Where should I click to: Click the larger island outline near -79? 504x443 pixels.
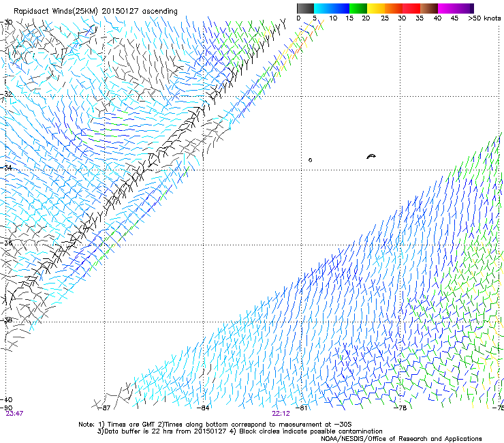pyautogui.click(x=371, y=156)
